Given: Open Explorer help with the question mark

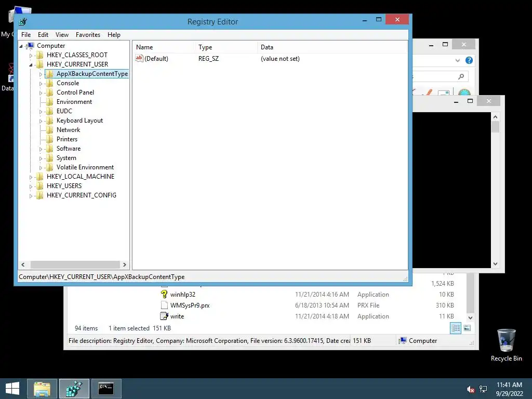Looking at the screenshot, I should pos(469,60).
